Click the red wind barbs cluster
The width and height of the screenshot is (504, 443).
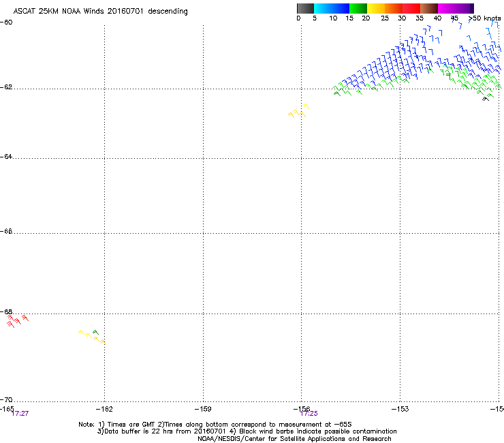point(17,321)
